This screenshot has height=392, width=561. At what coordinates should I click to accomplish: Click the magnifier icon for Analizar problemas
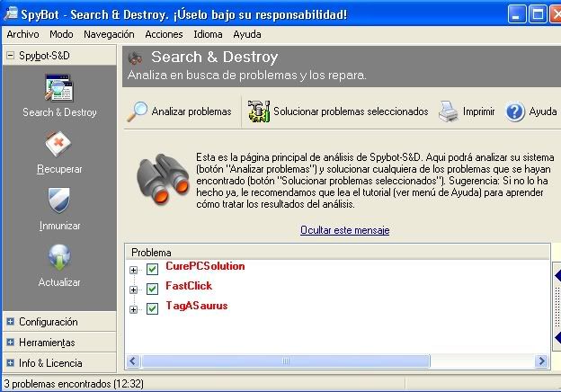click(137, 111)
